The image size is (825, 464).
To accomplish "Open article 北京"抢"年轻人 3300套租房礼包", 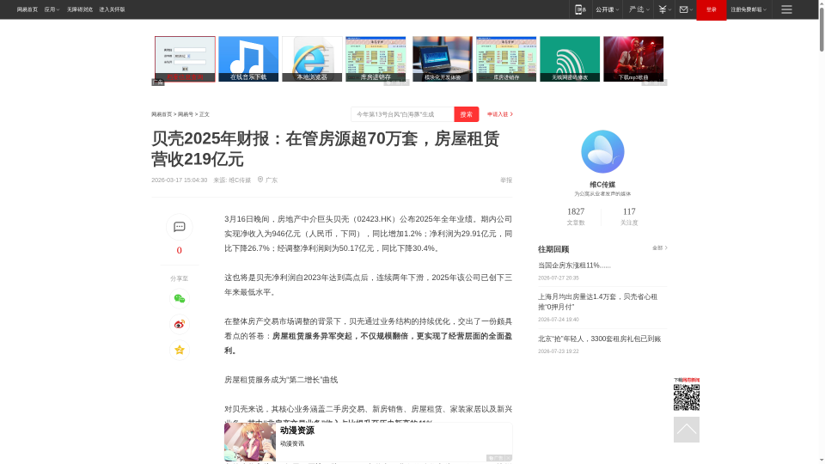I will coord(599,339).
